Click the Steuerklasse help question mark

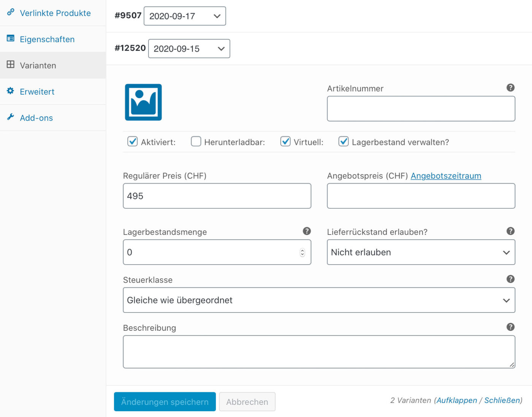click(510, 279)
